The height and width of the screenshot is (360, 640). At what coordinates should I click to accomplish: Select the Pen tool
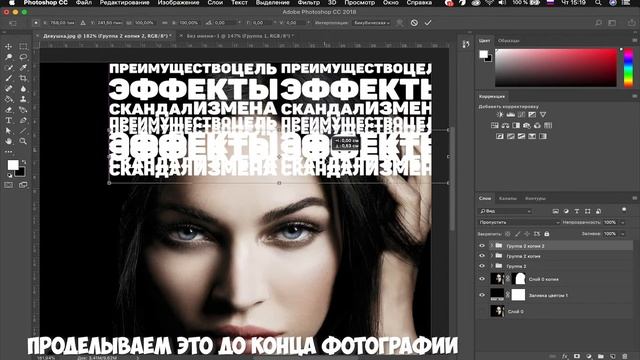23,120
